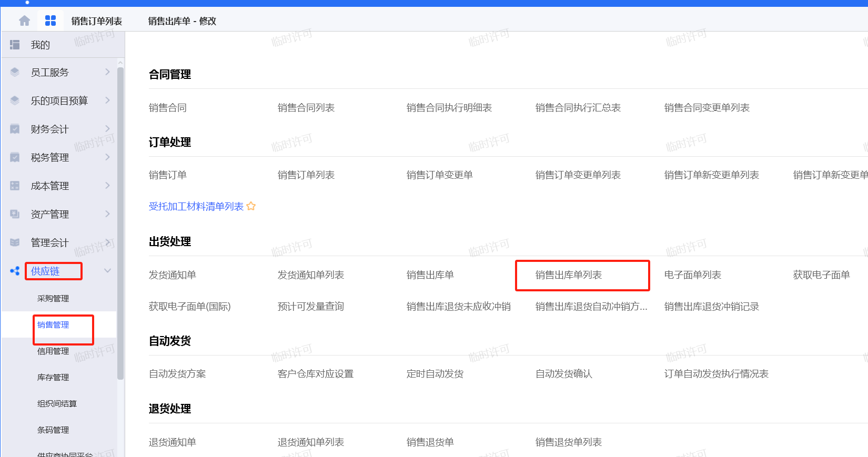This screenshot has width=868, height=457.
Task: Open the 销售合同列表 link
Action: [x=306, y=108]
